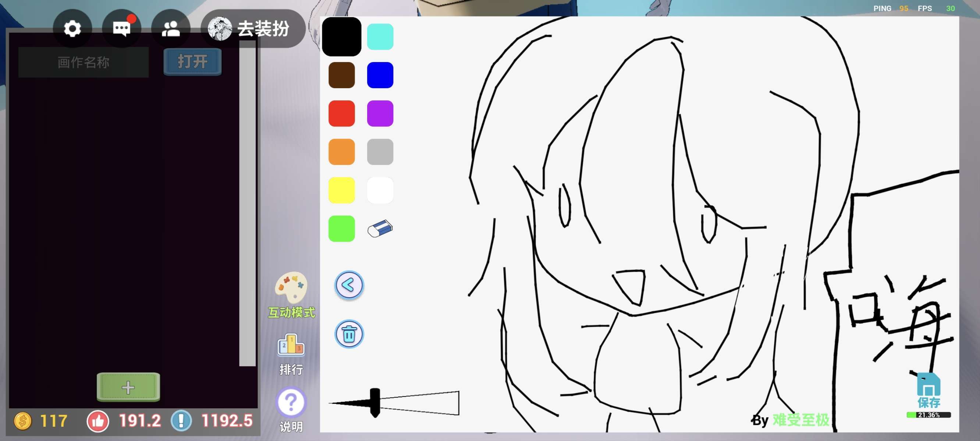
Task: Open the settings gear icon
Action: pyautogui.click(x=72, y=29)
